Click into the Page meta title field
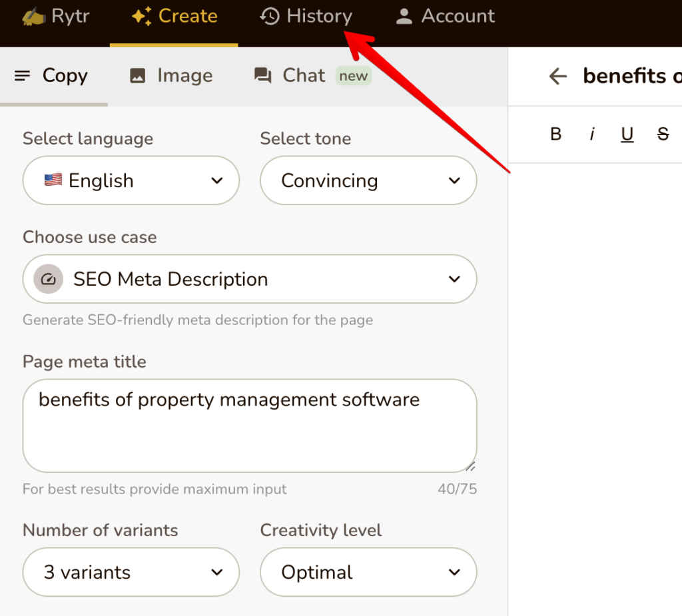 click(x=250, y=426)
